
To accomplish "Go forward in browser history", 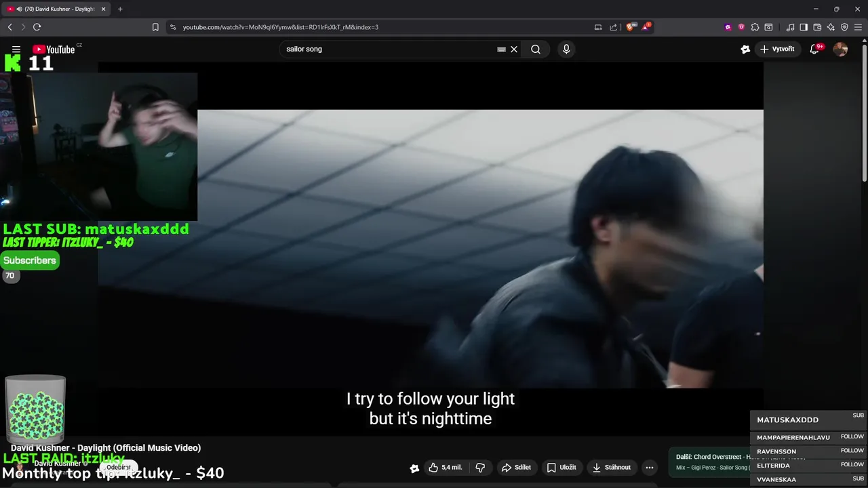I will 23,27.
